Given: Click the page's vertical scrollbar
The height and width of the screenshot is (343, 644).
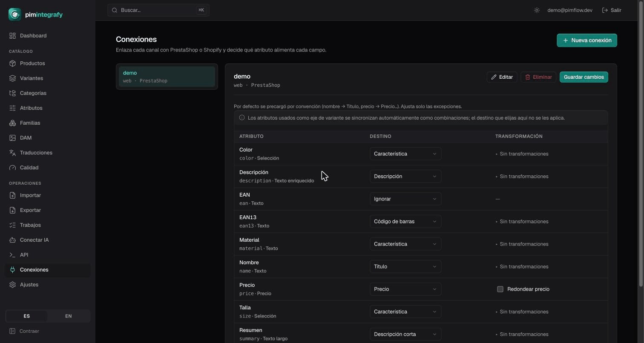Looking at the screenshot, I should 641,143.
